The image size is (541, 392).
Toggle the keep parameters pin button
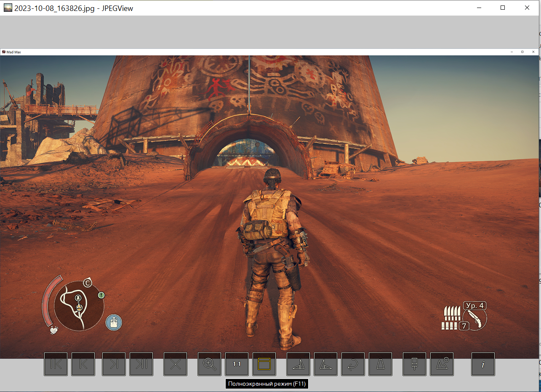[414, 364]
